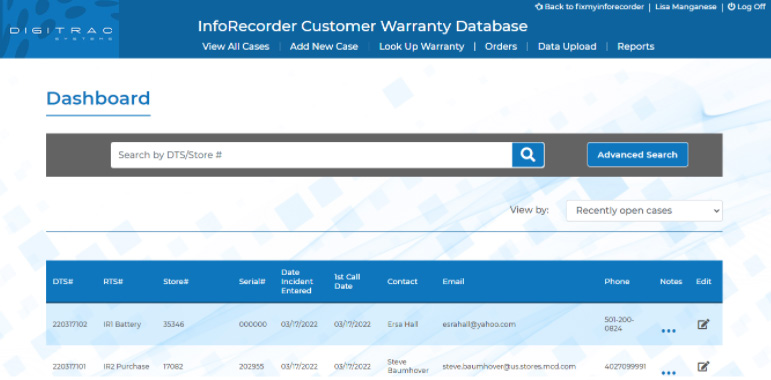Go to Add New Case
The height and width of the screenshot is (380, 771).
(x=324, y=47)
